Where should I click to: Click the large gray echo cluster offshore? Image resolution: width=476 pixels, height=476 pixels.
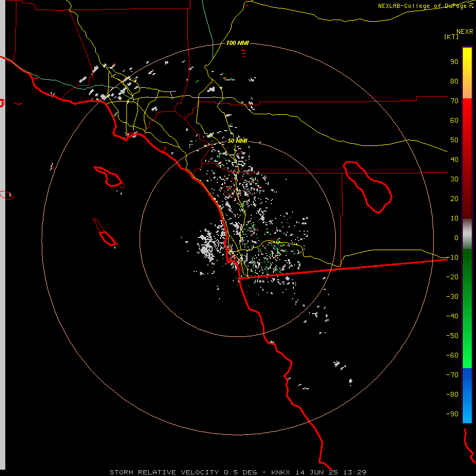pyautogui.click(x=207, y=246)
